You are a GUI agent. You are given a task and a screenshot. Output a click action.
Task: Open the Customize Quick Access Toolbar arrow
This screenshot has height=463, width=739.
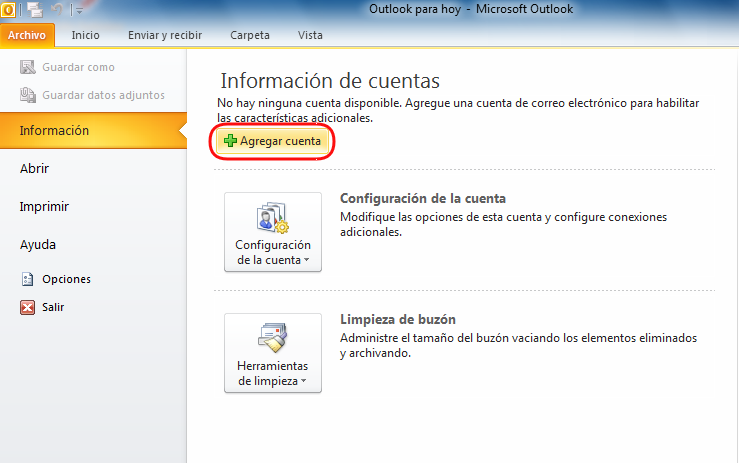pyautogui.click(x=79, y=10)
